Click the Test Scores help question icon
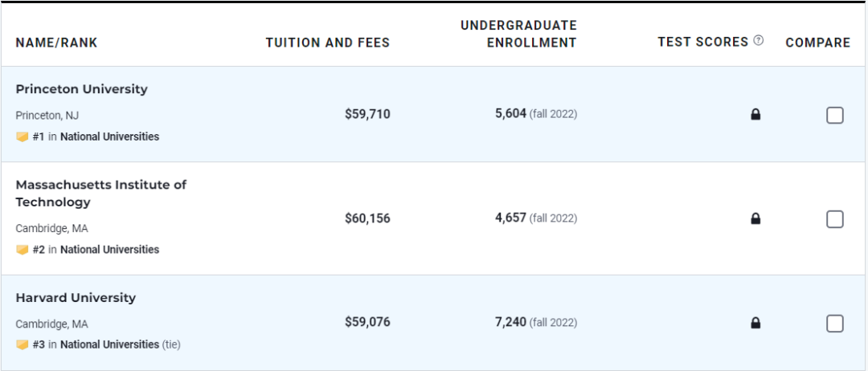Screen dimensions: 868x371 point(759,42)
